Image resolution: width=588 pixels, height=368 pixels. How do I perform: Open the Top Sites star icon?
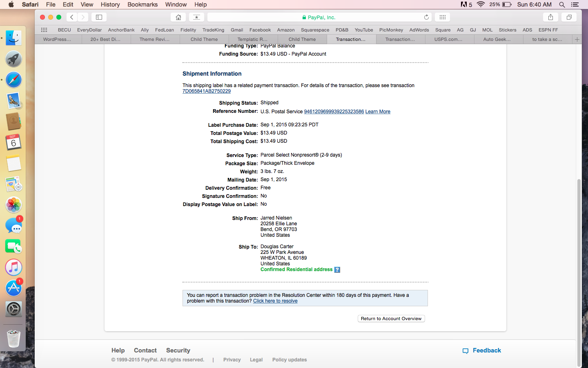pyautogui.click(x=196, y=17)
